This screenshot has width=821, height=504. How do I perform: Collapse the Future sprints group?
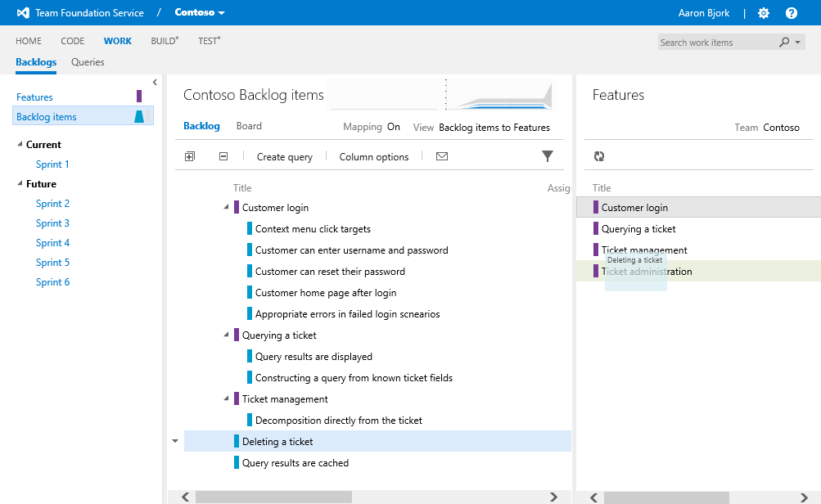(19, 183)
